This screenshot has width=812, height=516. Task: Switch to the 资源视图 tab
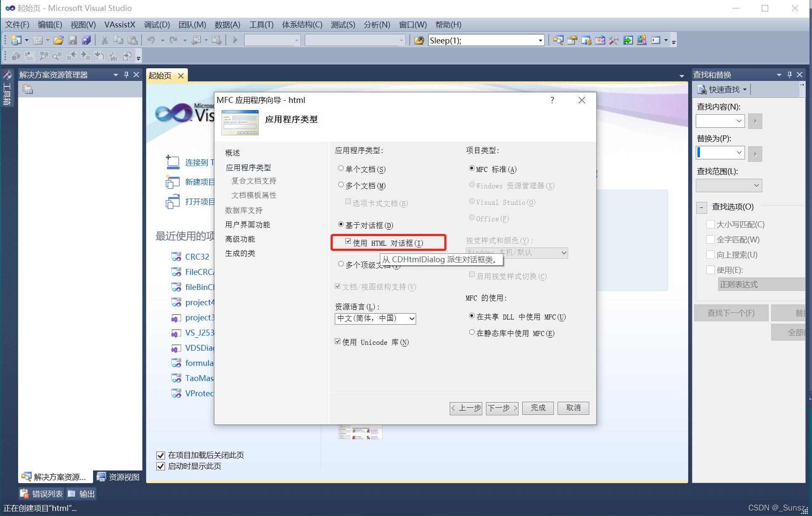pos(118,477)
